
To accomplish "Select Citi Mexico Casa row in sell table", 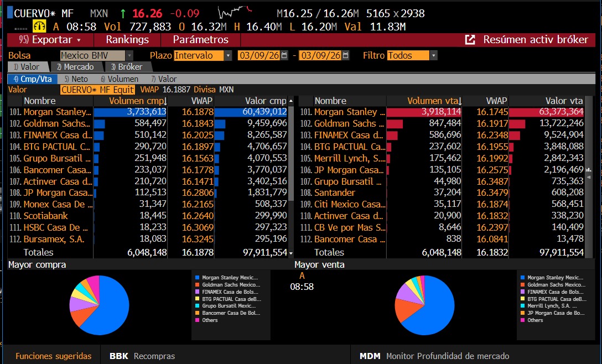I will (442, 204).
